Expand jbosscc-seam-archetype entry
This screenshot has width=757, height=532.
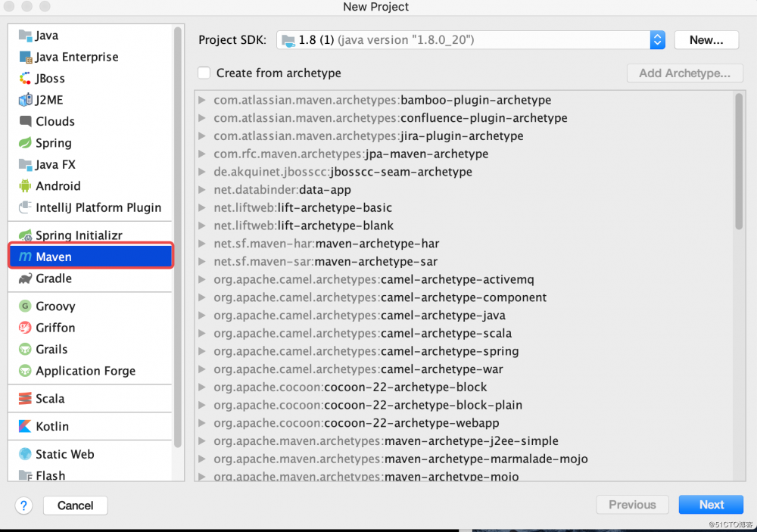click(x=202, y=172)
